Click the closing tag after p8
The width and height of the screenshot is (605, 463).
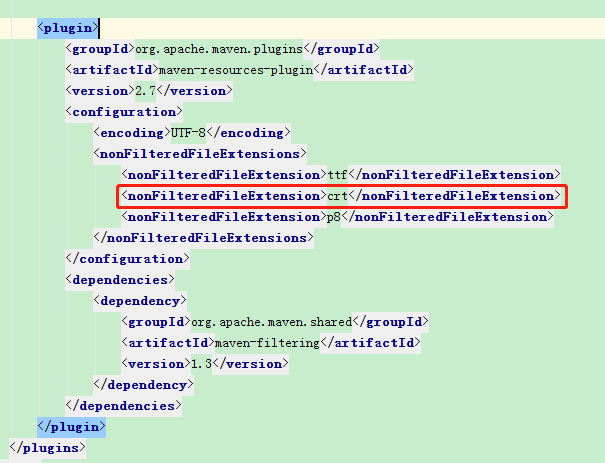pos(447,217)
